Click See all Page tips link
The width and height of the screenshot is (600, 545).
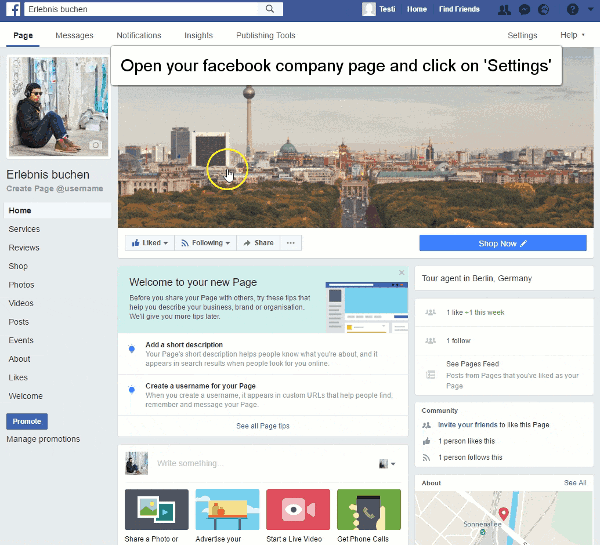[x=263, y=426]
